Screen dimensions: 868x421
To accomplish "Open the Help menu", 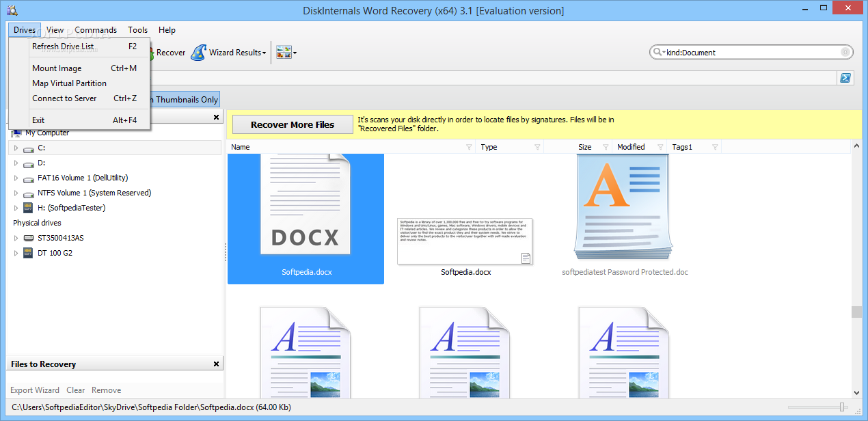I will (167, 30).
